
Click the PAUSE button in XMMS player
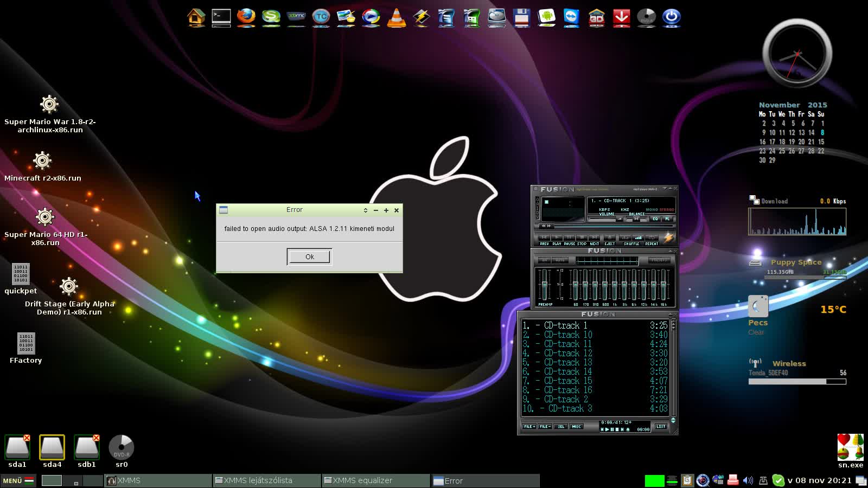[569, 237]
